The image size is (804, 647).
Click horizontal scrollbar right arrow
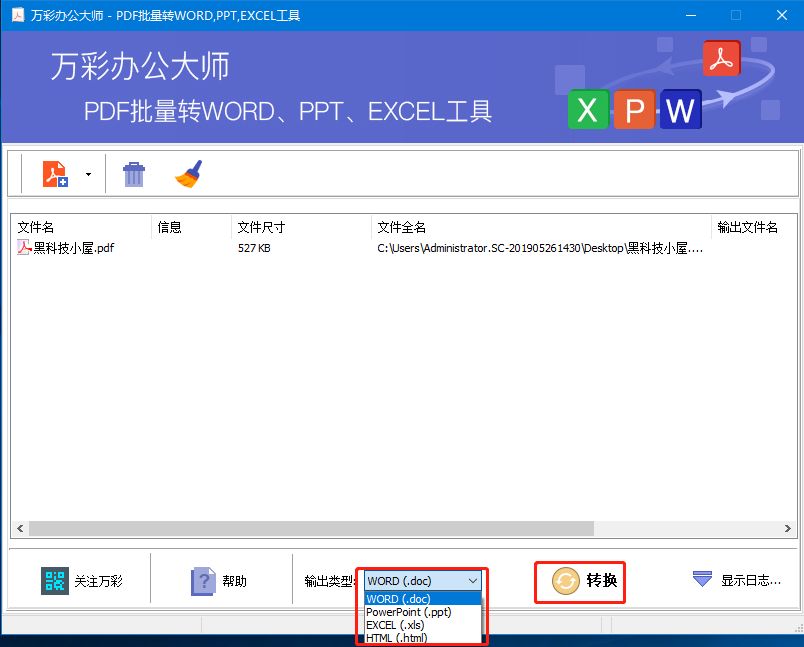[788, 529]
